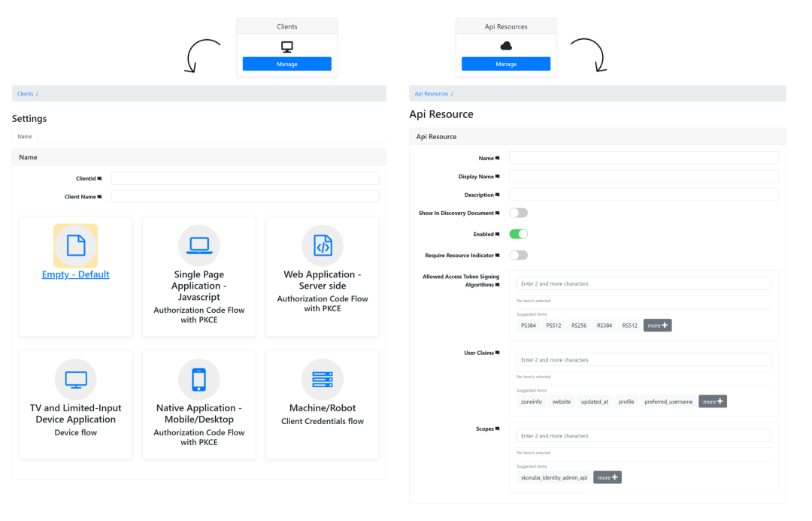Expand more signing algorithm suggestions
This screenshot has height=521, width=812.
pyautogui.click(x=657, y=326)
